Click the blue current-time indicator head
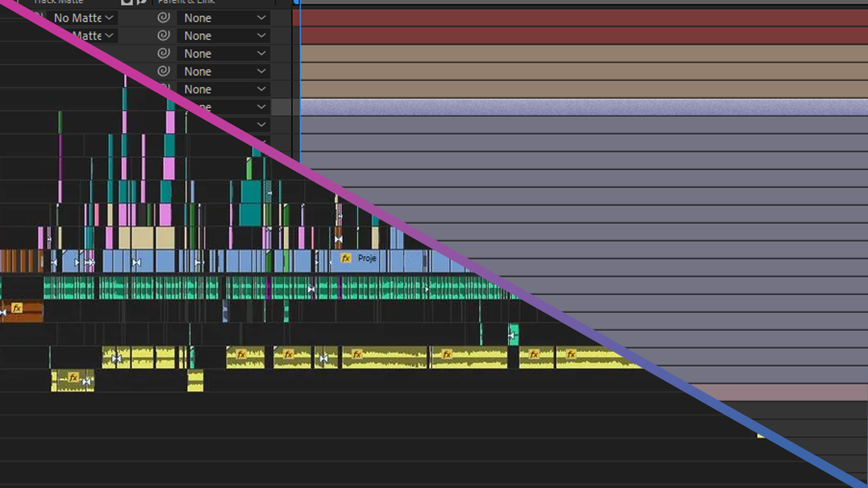 tap(296, 2)
